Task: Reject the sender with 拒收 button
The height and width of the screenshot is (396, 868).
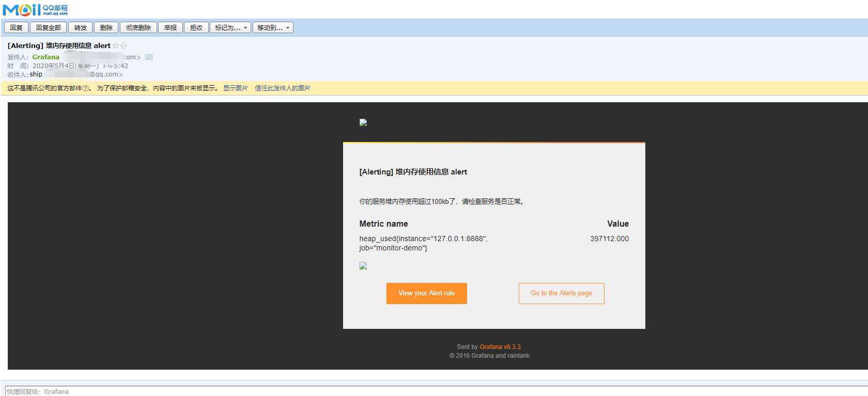Action: (x=196, y=28)
